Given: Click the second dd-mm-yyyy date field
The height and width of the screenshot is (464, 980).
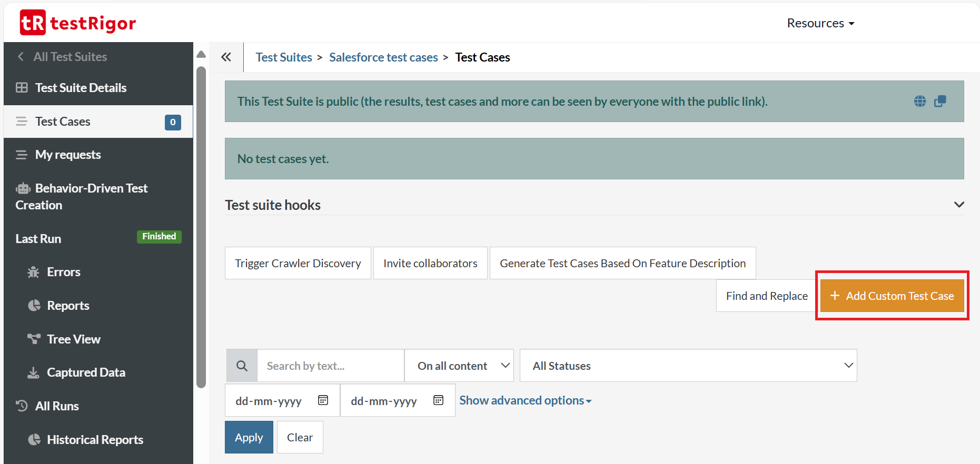Looking at the screenshot, I should point(398,400).
